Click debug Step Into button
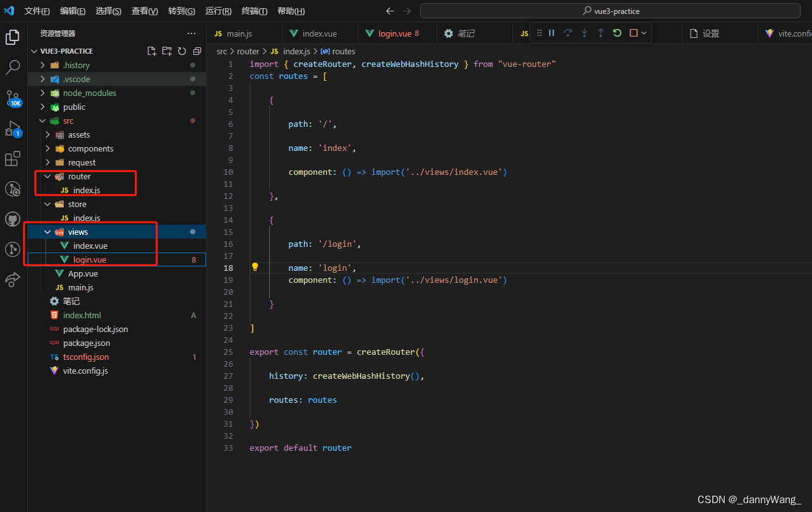The width and height of the screenshot is (812, 512). [585, 33]
